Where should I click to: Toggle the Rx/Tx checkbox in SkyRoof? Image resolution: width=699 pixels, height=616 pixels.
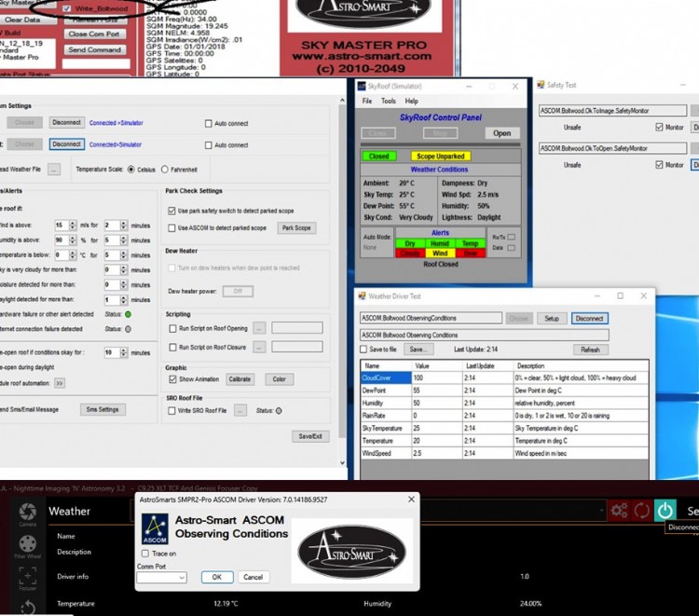pyautogui.click(x=512, y=237)
